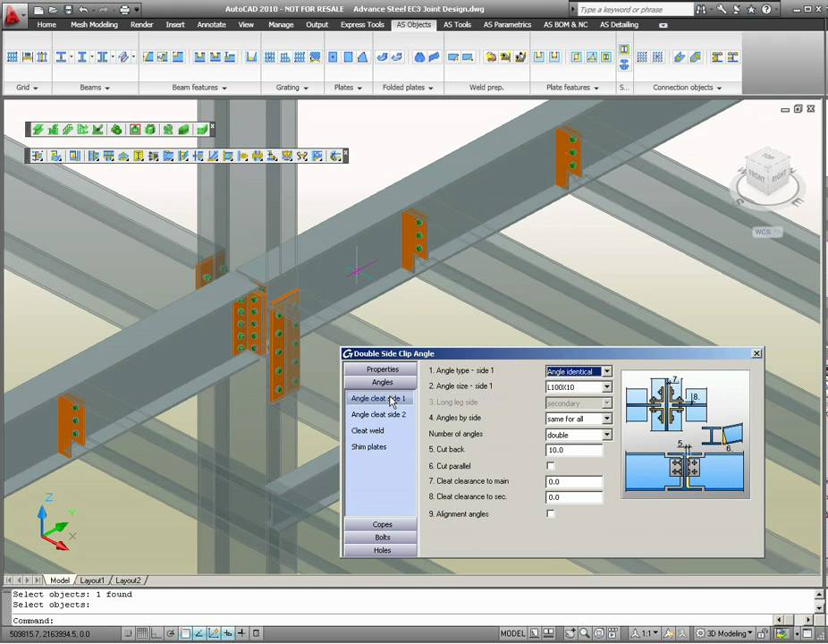Select Angle cleat side 2 in dialog
The width and height of the screenshot is (828, 644).
(x=378, y=415)
